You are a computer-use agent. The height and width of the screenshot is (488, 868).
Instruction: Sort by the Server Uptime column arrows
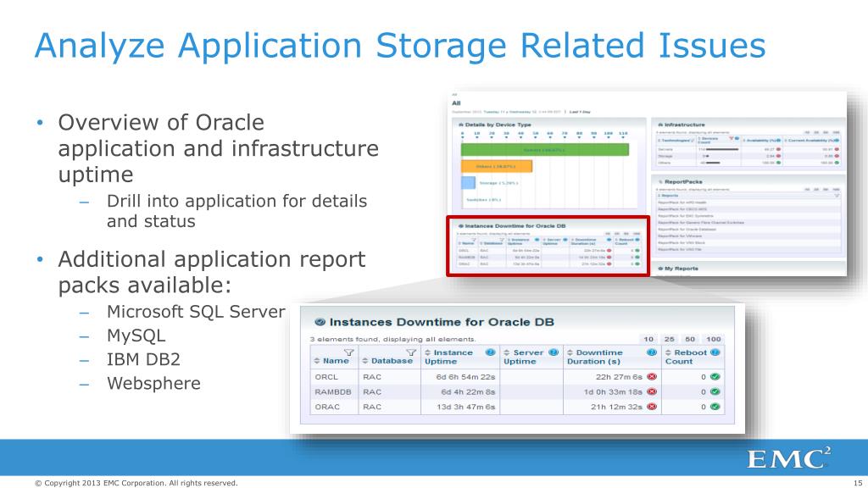click(x=507, y=352)
